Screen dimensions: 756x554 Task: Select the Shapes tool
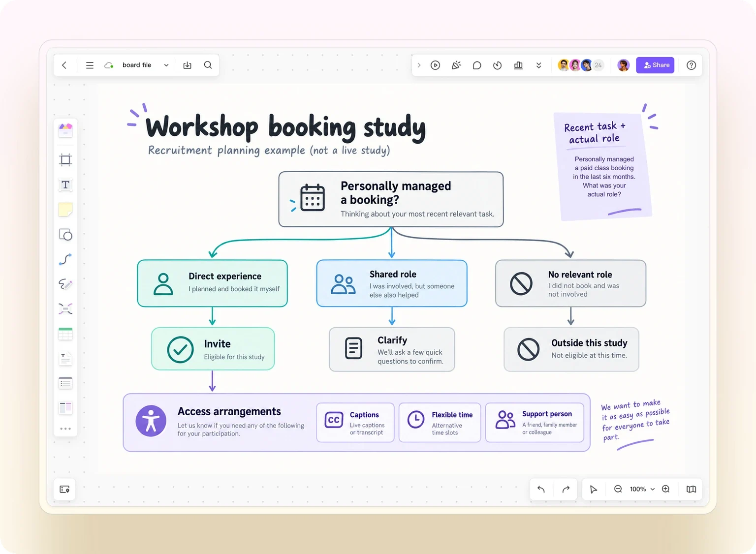pos(65,235)
